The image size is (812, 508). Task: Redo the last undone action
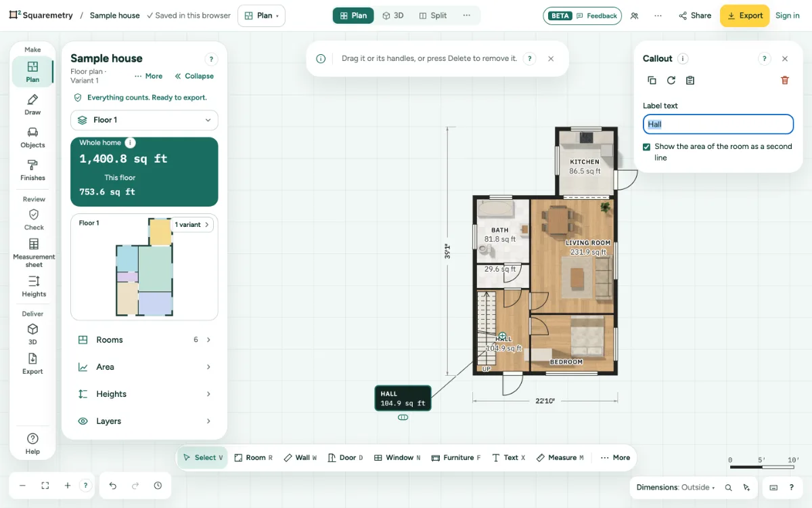tap(135, 486)
